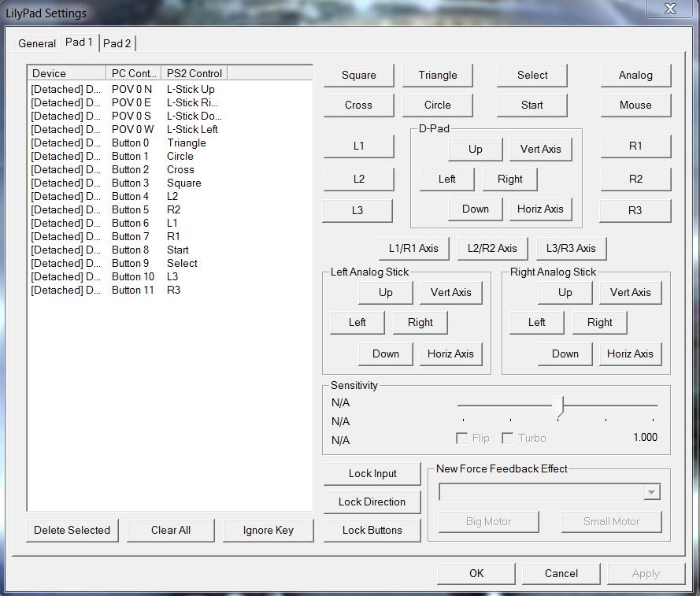Click the L3/R3 Axis button
Image resolution: width=700 pixels, height=596 pixels.
tap(572, 248)
